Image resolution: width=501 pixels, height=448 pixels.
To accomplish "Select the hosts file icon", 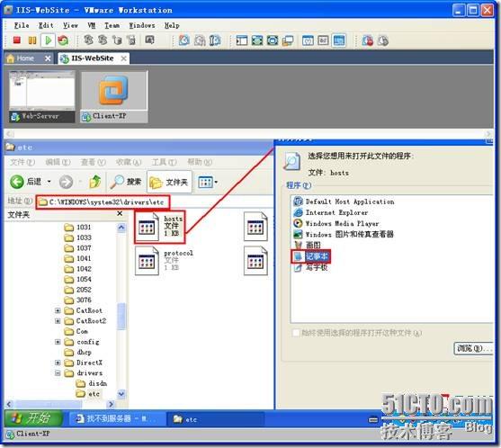I will (147, 227).
